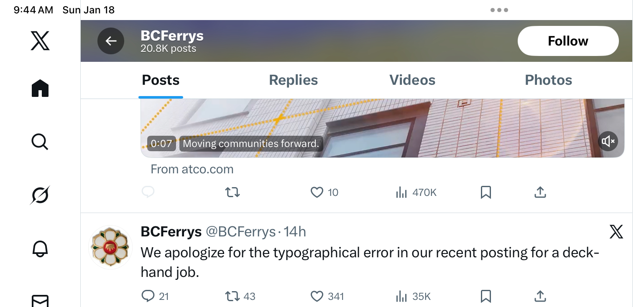The height and width of the screenshot is (307, 644).
Task: Open BCFerrys profile avatar
Action: pos(111,247)
